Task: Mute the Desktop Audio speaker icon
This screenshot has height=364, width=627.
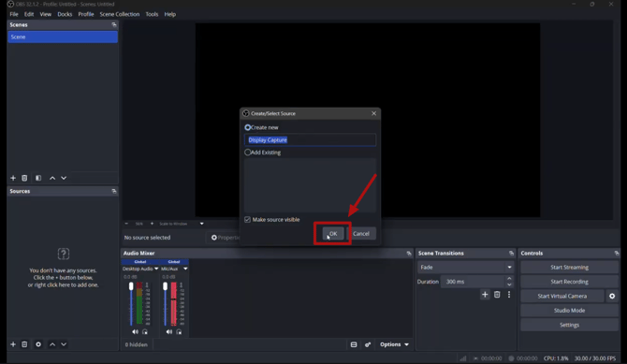Action: [x=135, y=332]
